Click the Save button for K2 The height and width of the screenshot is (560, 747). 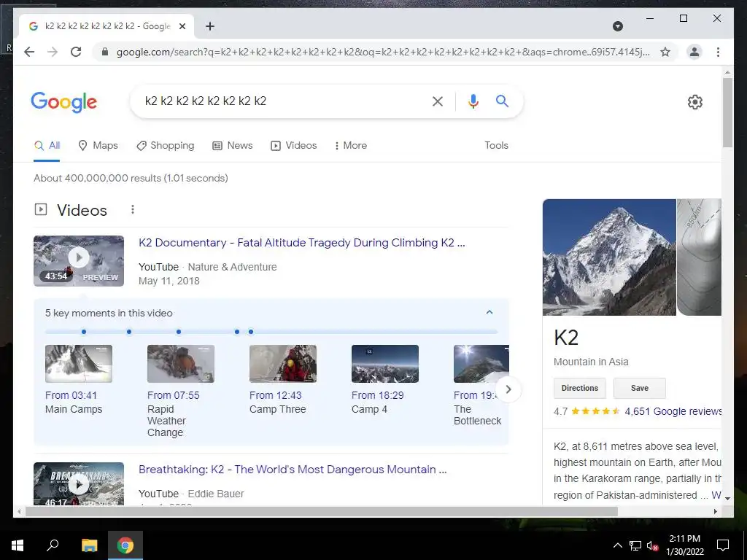(639, 388)
